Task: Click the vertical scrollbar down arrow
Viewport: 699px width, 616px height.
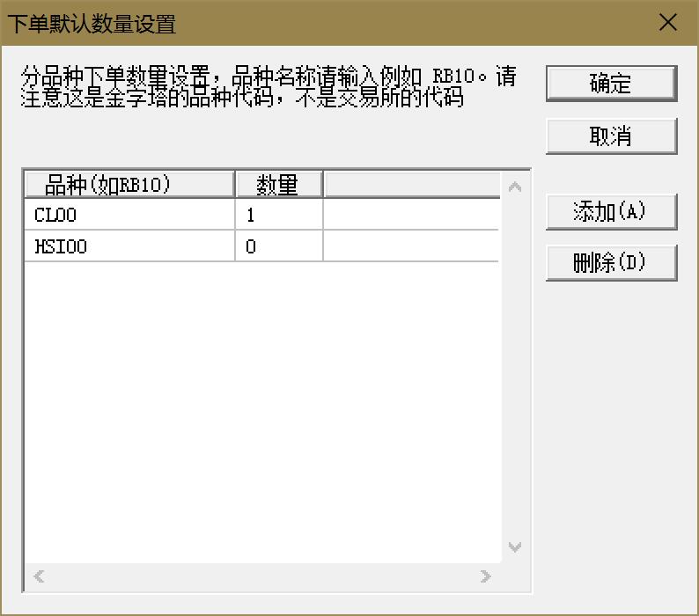Action: pyautogui.click(x=516, y=546)
